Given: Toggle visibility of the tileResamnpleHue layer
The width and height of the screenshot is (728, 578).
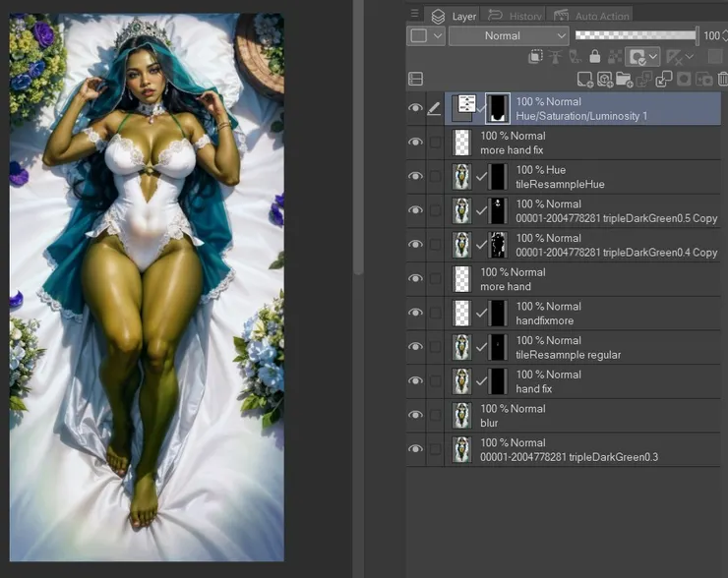Looking at the screenshot, I should coord(415,177).
